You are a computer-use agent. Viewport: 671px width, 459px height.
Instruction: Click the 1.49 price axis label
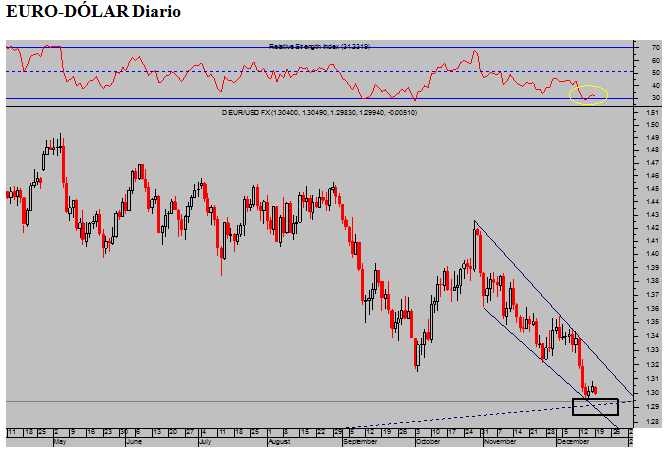pyautogui.click(x=652, y=137)
